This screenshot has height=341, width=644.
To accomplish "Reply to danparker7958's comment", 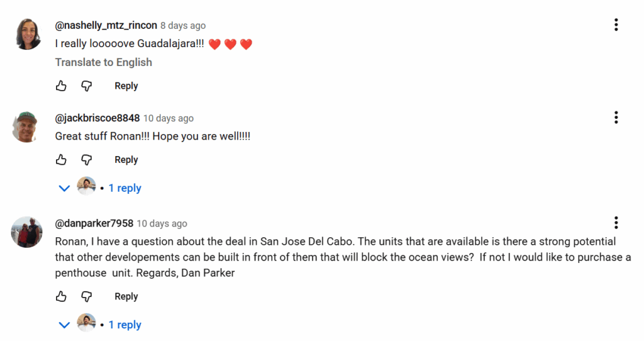I will (126, 296).
